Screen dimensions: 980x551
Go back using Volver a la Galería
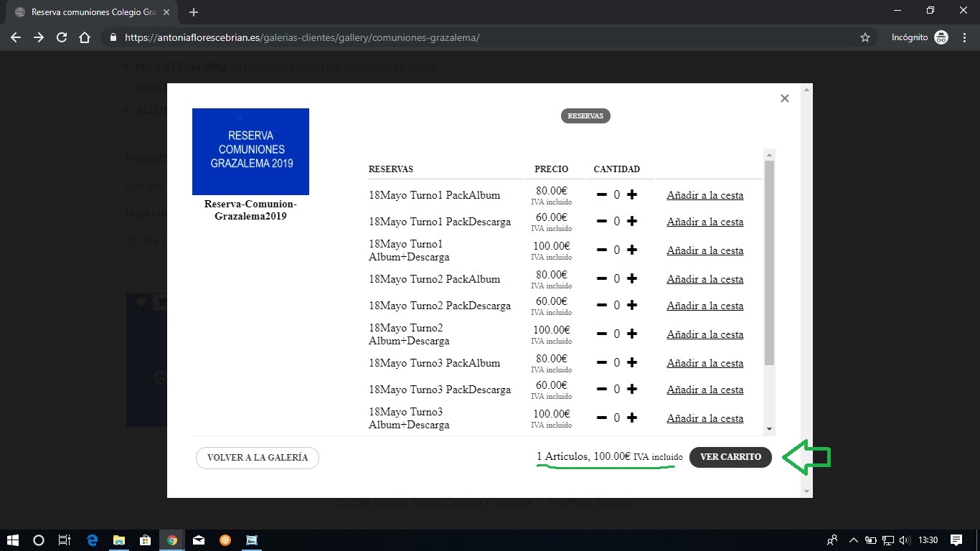257,458
